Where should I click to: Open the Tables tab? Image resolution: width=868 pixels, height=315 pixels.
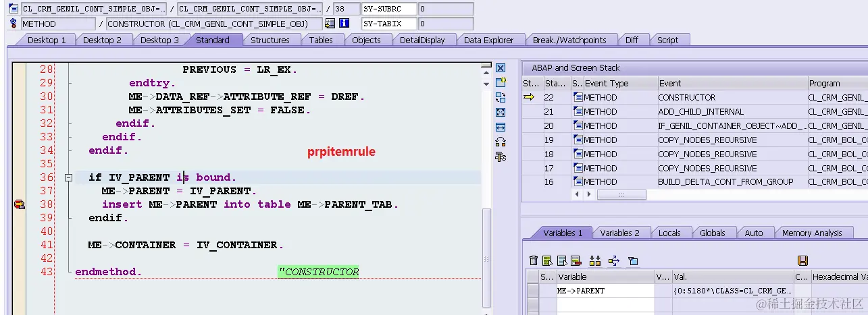click(321, 40)
